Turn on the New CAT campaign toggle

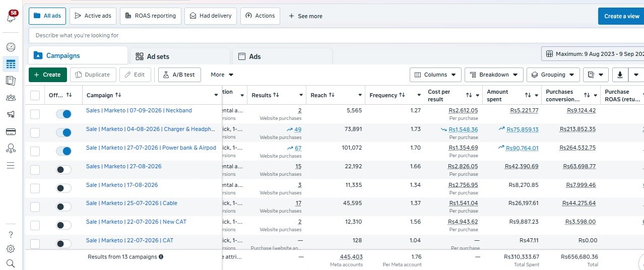pos(63,225)
